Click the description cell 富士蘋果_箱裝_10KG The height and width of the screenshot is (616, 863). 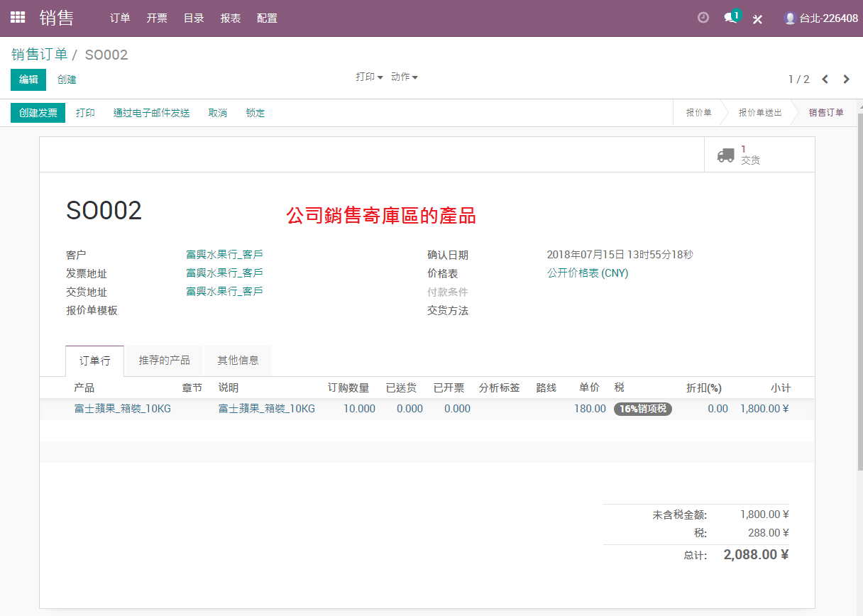tap(267, 409)
